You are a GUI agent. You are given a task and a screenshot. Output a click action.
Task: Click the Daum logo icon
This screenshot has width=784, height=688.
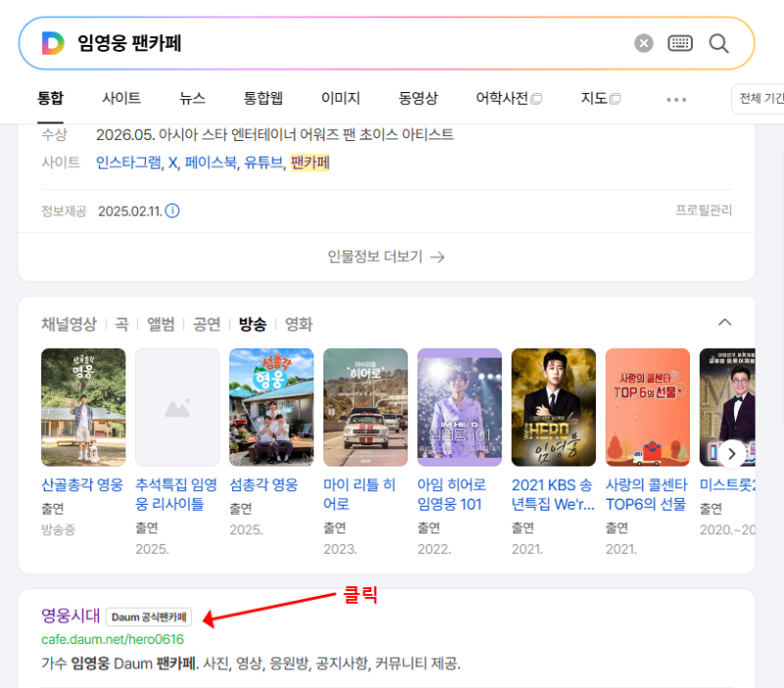coord(53,43)
